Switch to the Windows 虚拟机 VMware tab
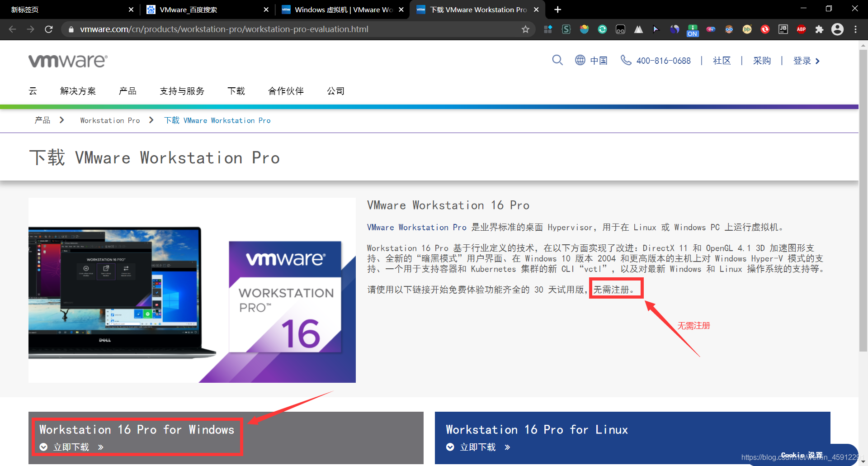This screenshot has width=868, height=466. (x=342, y=10)
